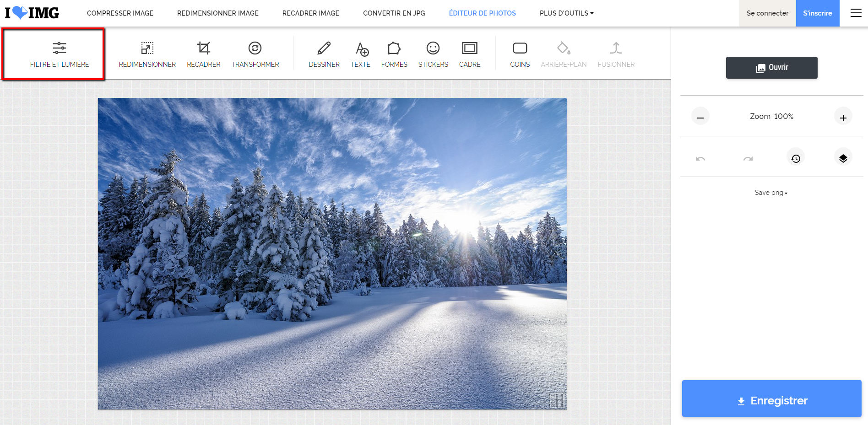This screenshot has width=868, height=425.
Task: Select the Cadre frame tool
Action: tap(469, 54)
